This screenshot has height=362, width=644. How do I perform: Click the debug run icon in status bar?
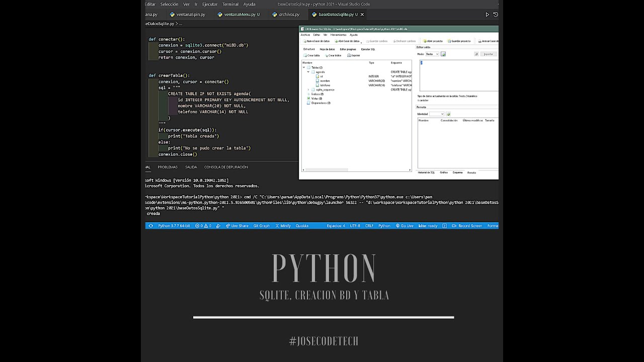tap(219, 226)
